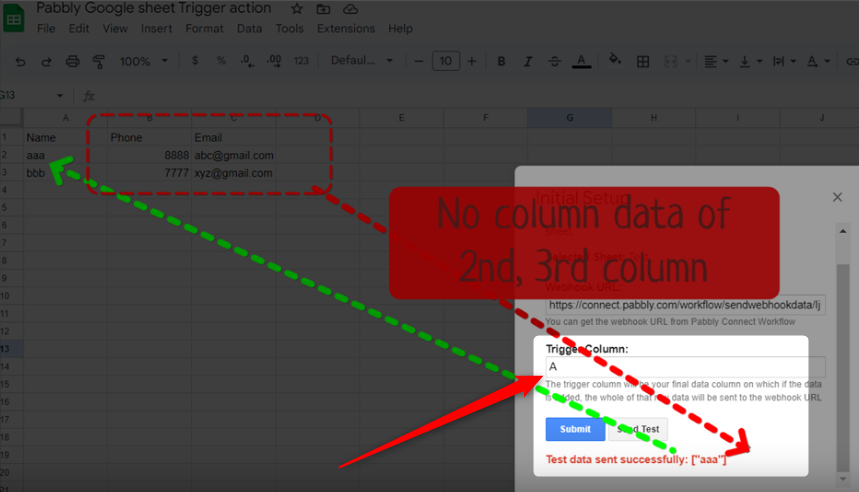This screenshot has height=492, width=859.
Task: Click the Undo icon in toolbar
Action: [20, 61]
